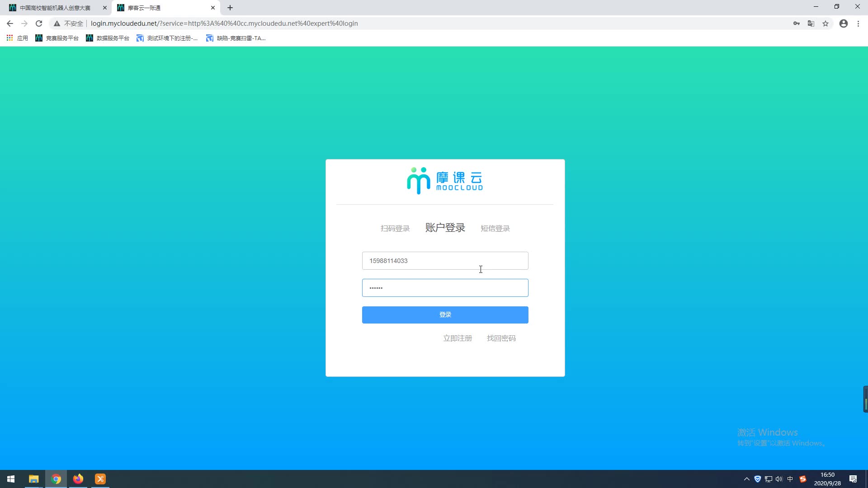Viewport: 868px width, 488px height.
Task: Click the translate page icon
Action: click(811, 23)
